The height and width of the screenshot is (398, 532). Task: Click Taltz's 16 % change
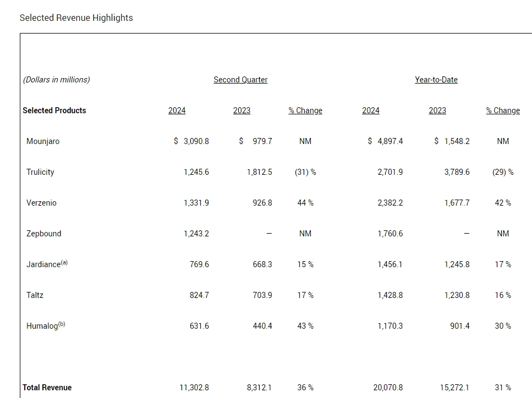(503, 295)
